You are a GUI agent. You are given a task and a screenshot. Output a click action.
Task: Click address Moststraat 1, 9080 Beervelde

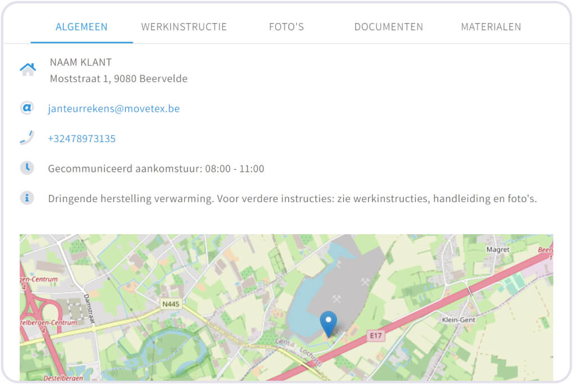[x=119, y=79]
